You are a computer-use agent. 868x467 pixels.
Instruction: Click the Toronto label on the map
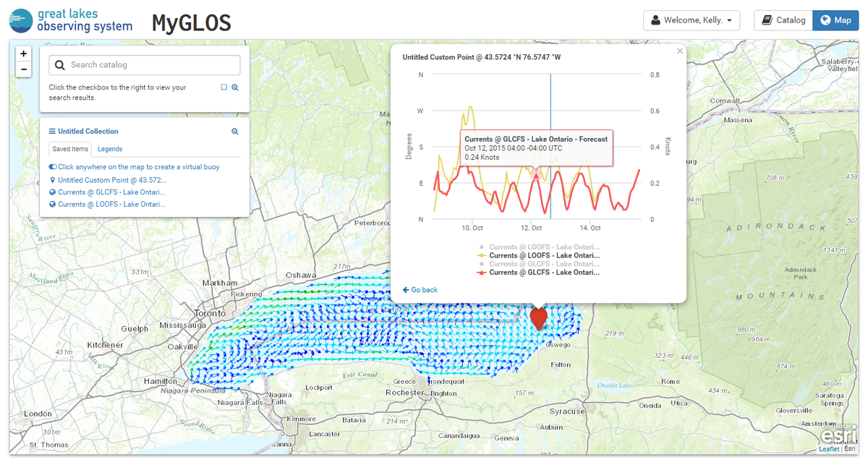click(x=210, y=314)
